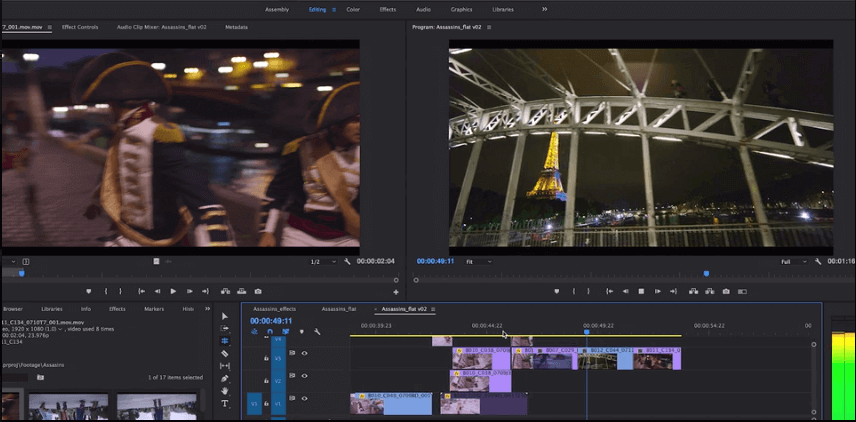856x422 pixels.
Task: Open Source monitor button editor plus
Action: point(396,293)
